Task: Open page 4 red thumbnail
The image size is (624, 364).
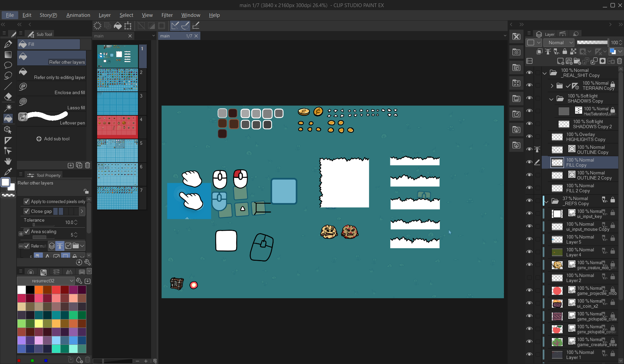Action: [x=117, y=127]
